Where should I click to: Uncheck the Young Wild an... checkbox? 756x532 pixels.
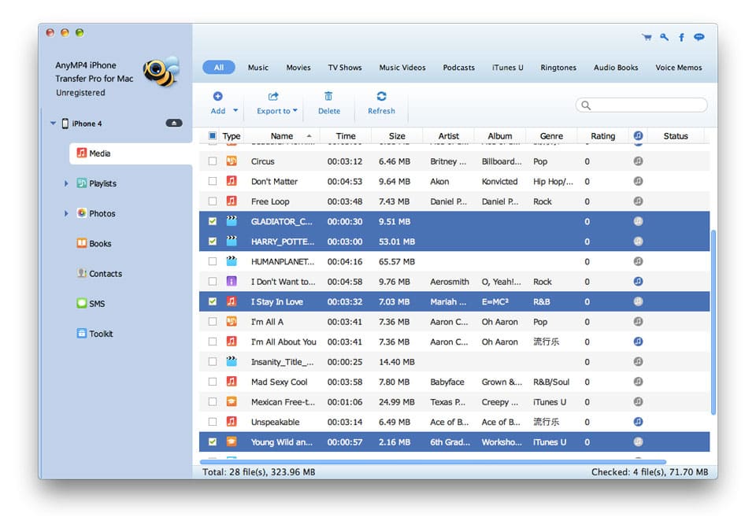[x=212, y=441]
